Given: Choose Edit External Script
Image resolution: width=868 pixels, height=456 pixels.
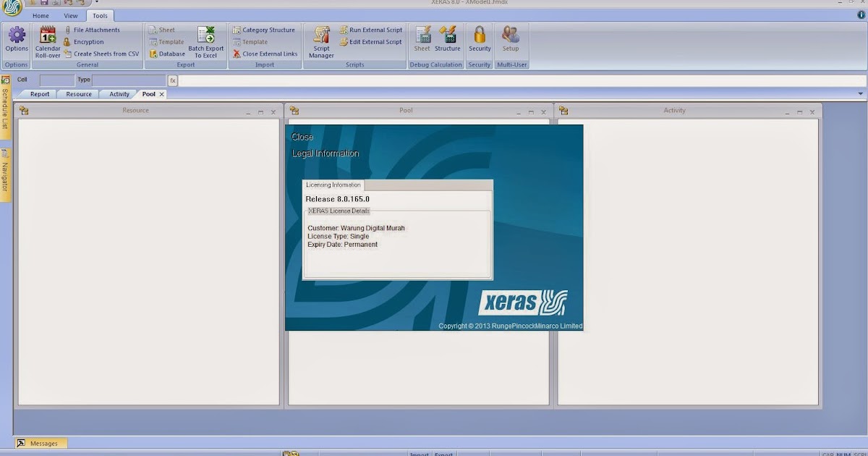Looking at the screenshot, I should pyautogui.click(x=370, y=42).
